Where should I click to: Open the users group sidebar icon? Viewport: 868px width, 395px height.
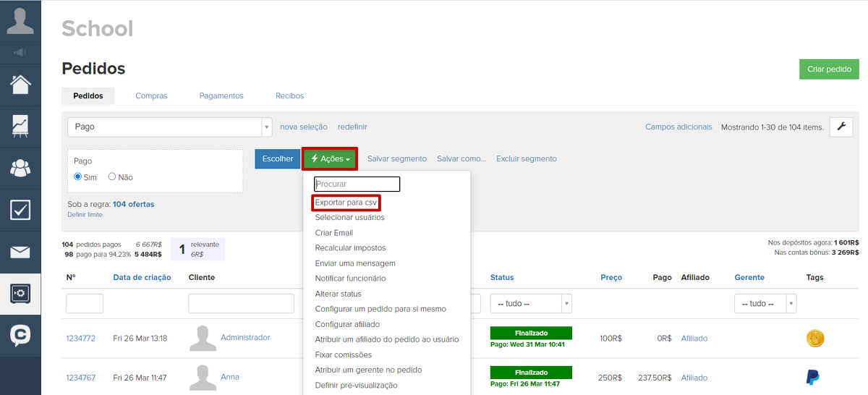click(x=20, y=168)
